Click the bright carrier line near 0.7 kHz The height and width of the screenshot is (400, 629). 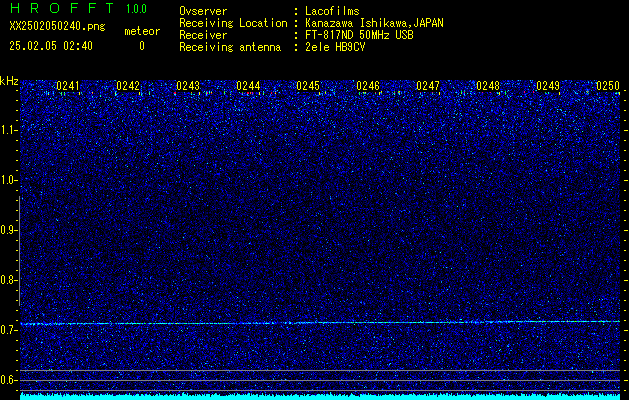(x=320, y=323)
